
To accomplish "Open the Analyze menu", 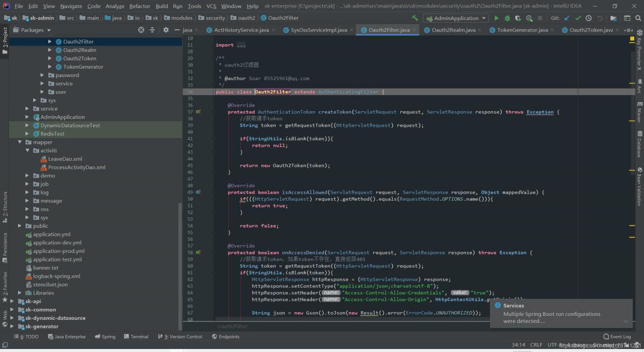I will 115,6.
